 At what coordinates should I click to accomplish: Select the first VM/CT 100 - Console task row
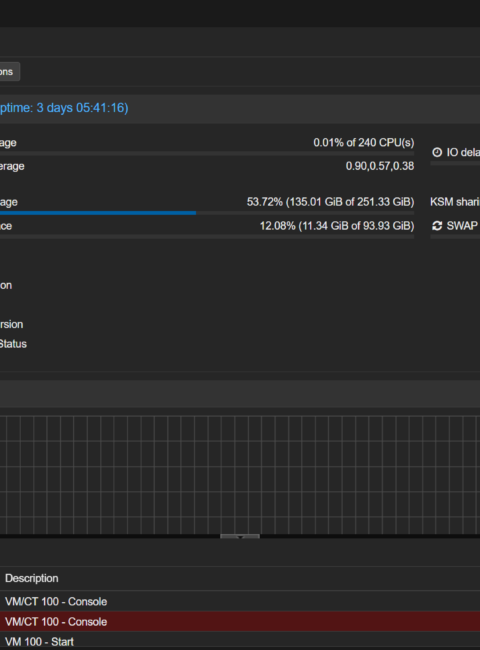[240, 601]
